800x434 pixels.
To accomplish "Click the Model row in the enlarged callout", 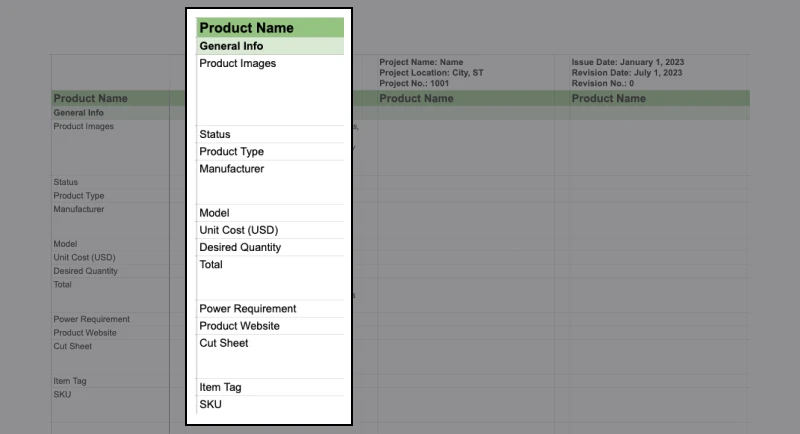I will [214, 213].
